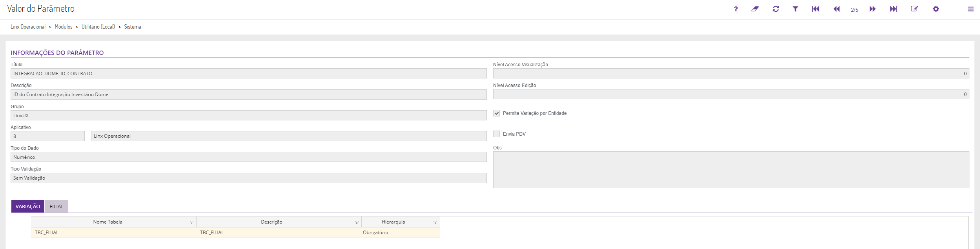Open Nome Tabela column filter dropdown

click(191, 222)
